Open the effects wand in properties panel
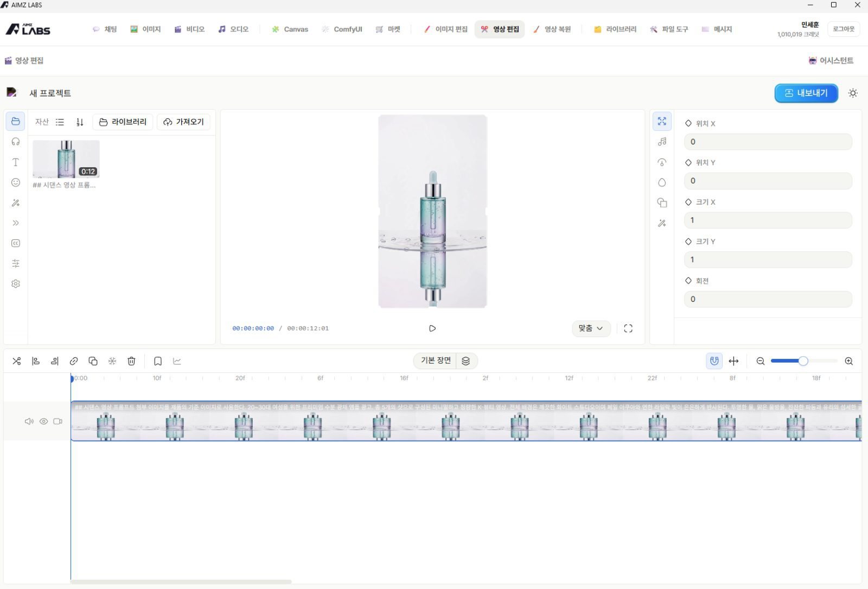Image resolution: width=868 pixels, height=589 pixels. 662,223
